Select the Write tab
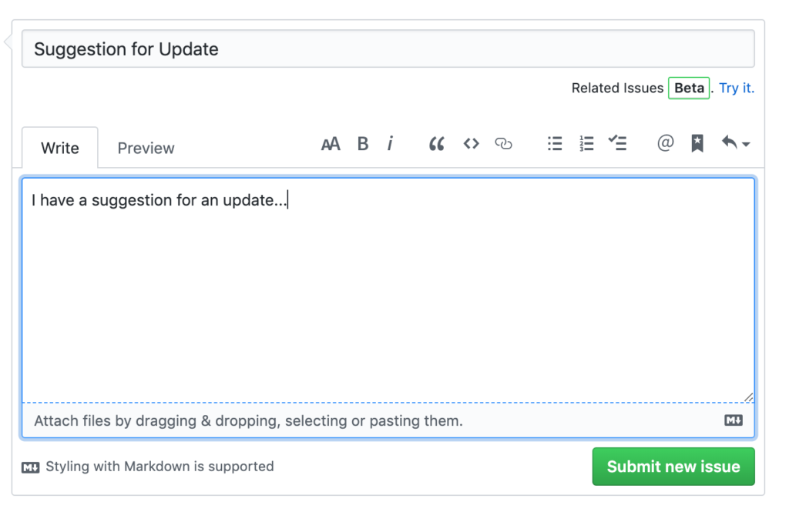789x532 pixels. 59,148
